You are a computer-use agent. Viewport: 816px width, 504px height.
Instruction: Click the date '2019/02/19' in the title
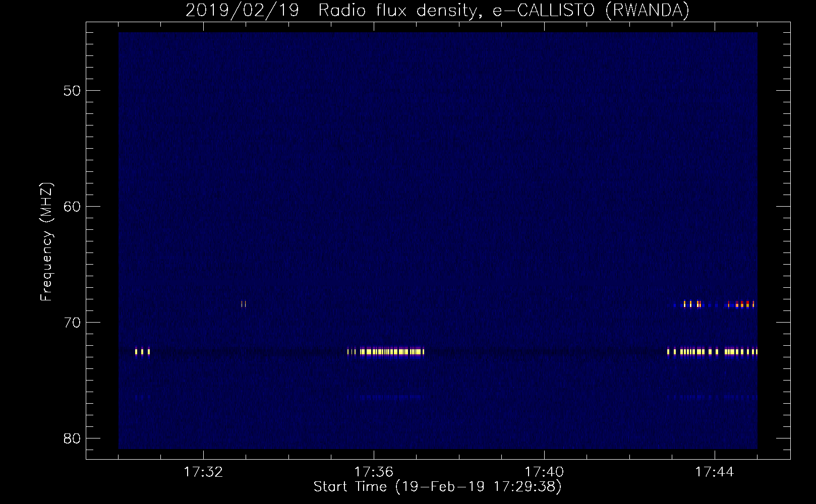coord(242,10)
